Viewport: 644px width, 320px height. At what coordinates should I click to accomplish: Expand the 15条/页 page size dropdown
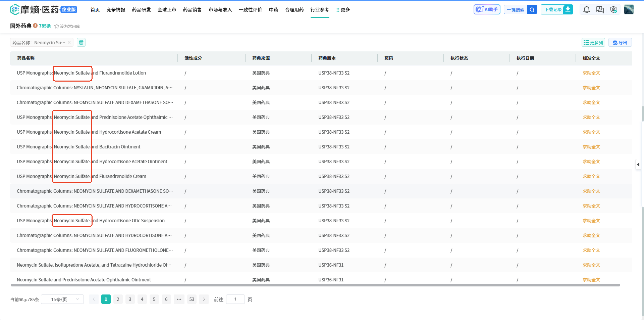click(x=62, y=299)
